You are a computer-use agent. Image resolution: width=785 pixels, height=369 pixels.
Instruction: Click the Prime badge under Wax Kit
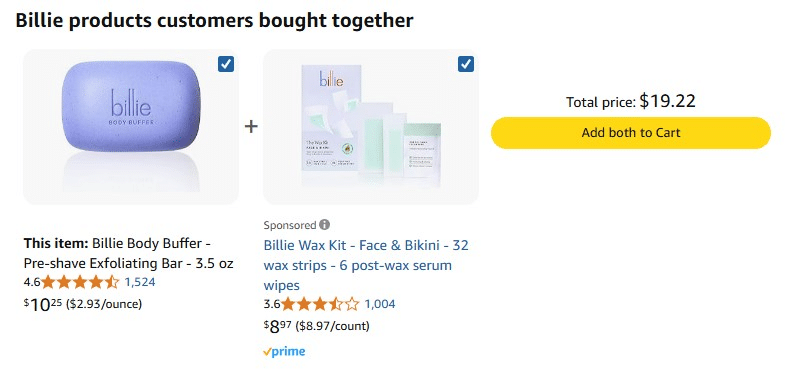(x=284, y=351)
